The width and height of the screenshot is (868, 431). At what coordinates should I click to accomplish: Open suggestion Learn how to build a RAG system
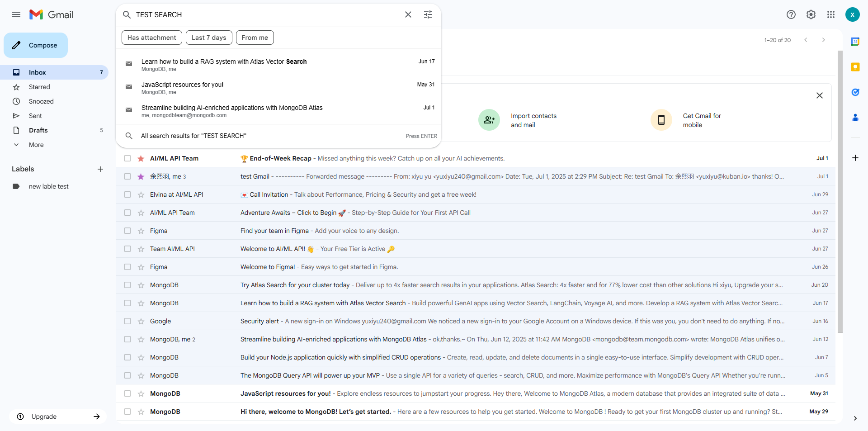(278, 65)
